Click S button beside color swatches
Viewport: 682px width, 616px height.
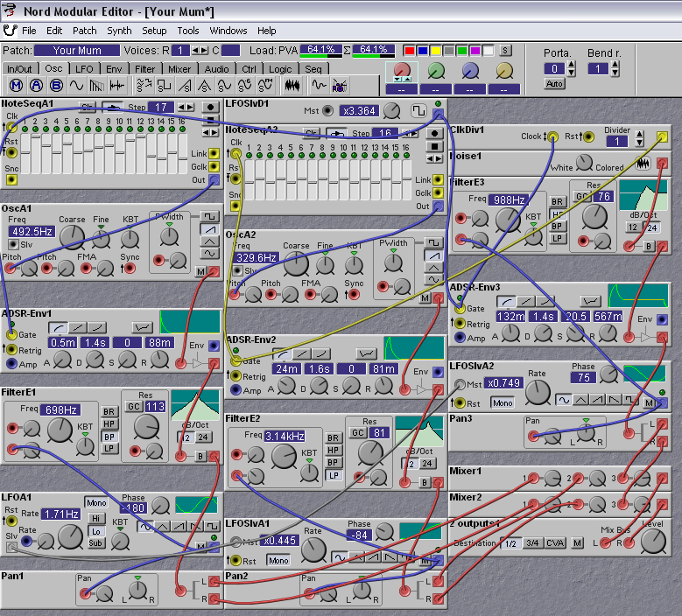coord(504,51)
